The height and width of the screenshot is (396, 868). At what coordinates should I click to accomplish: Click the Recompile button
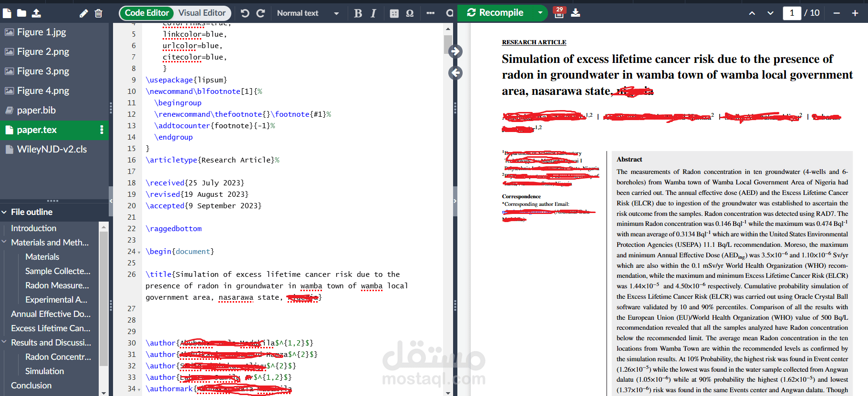pyautogui.click(x=495, y=13)
